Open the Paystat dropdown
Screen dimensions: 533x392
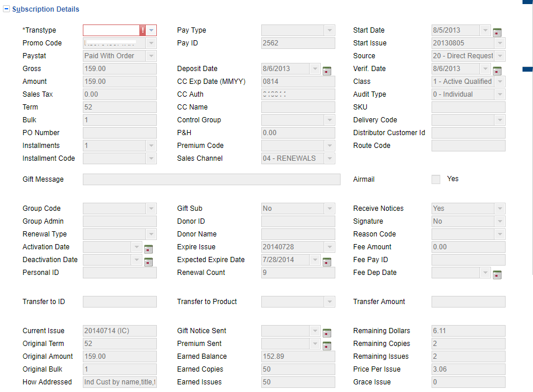(151, 56)
